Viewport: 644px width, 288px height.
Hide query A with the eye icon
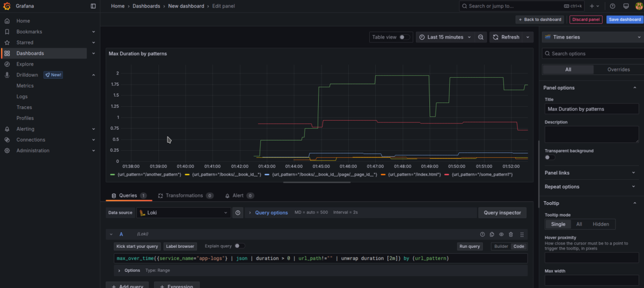(501, 234)
